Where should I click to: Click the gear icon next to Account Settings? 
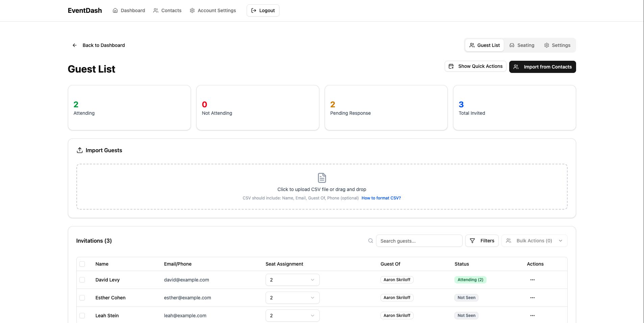[192, 10]
